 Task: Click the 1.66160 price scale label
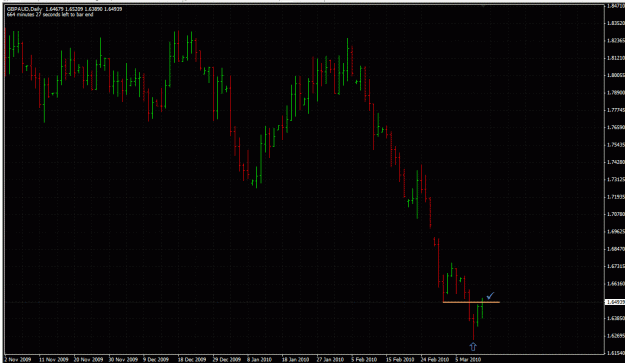tap(615, 283)
